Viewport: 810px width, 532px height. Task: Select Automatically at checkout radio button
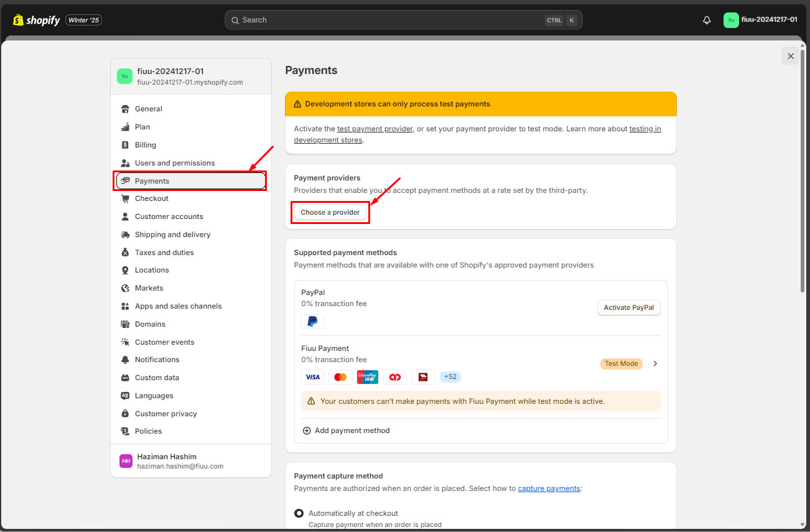pos(299,513)
